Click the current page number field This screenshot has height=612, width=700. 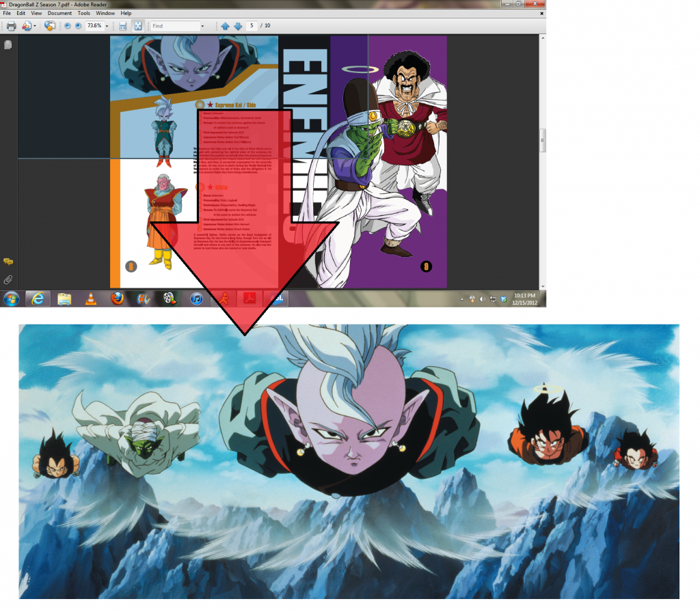pos(252,26)
